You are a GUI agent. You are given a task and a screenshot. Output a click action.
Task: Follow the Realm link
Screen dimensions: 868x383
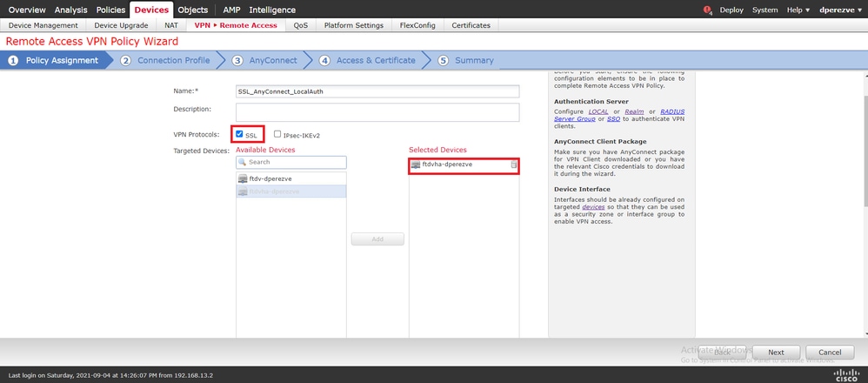(x=634, y=111)
